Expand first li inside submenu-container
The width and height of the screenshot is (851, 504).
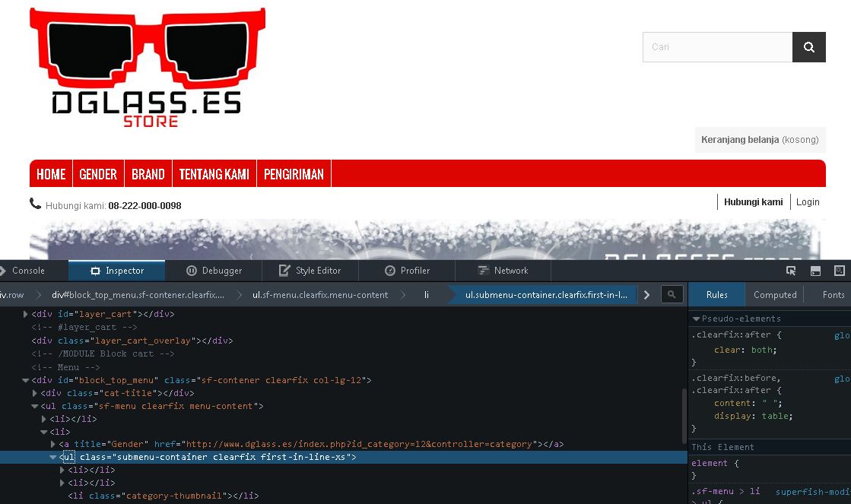[62, 470]
